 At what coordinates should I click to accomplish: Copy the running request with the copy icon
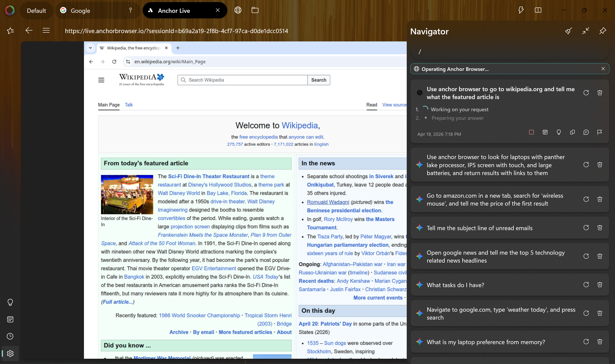point(572,132)
